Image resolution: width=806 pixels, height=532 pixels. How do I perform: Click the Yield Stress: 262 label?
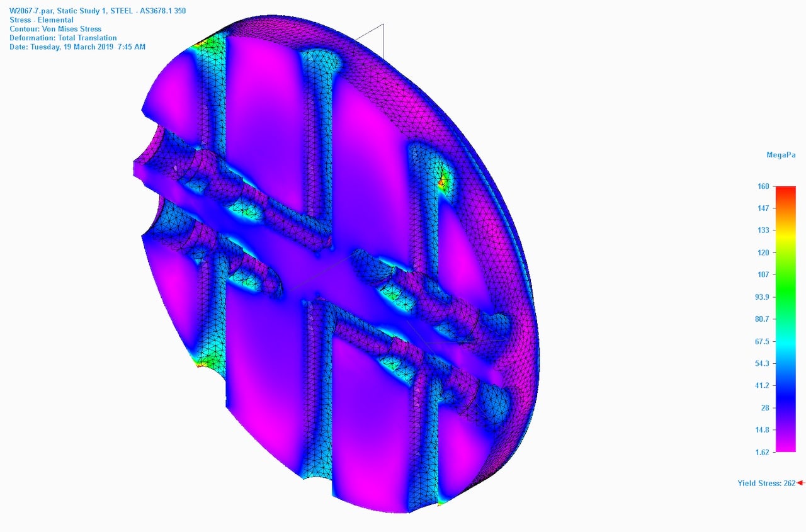(765, 484)
